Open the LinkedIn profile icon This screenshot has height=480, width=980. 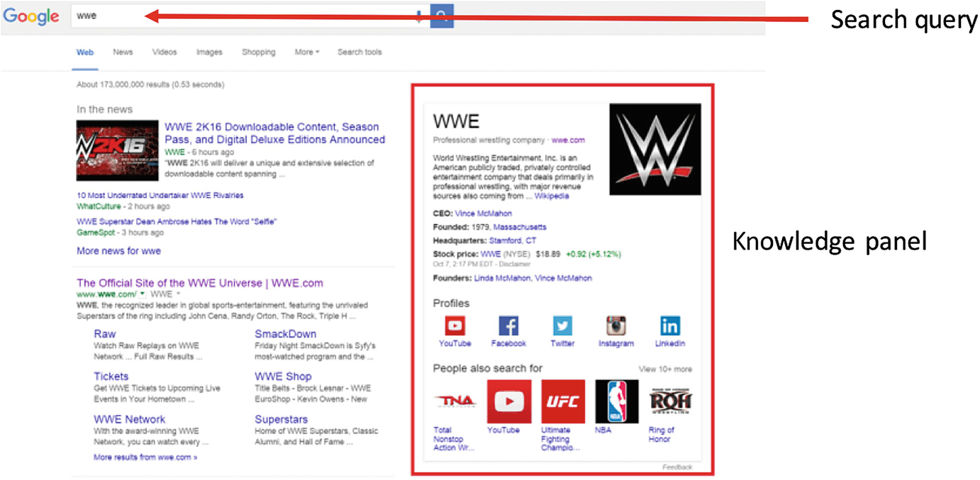670,325
